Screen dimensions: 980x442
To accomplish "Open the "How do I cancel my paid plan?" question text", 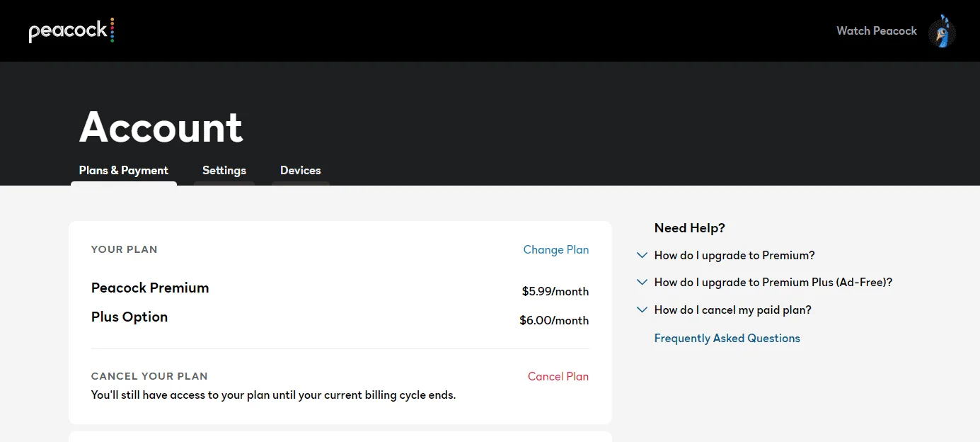I will click(x=732, y=310).
